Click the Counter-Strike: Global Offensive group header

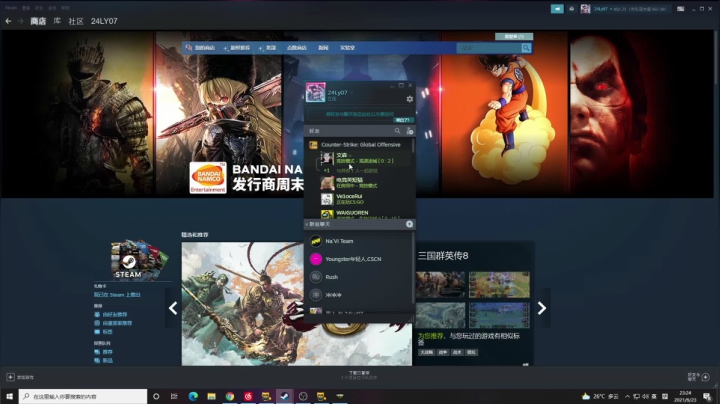point(360,145)
